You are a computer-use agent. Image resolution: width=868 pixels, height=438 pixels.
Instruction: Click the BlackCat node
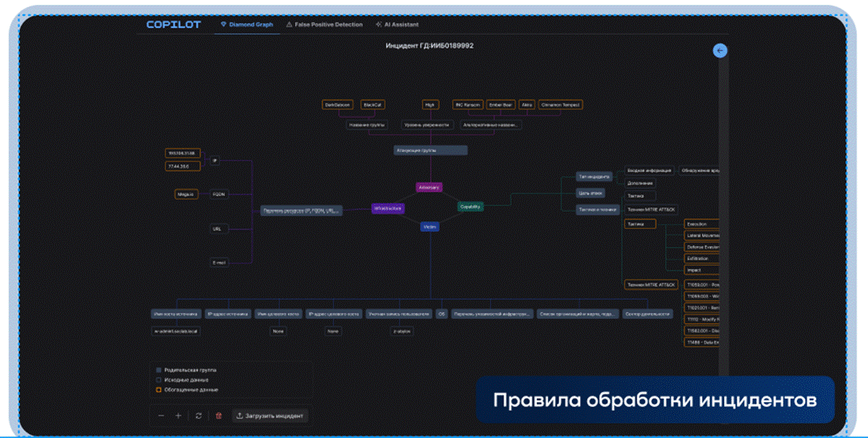click(373, 105)
